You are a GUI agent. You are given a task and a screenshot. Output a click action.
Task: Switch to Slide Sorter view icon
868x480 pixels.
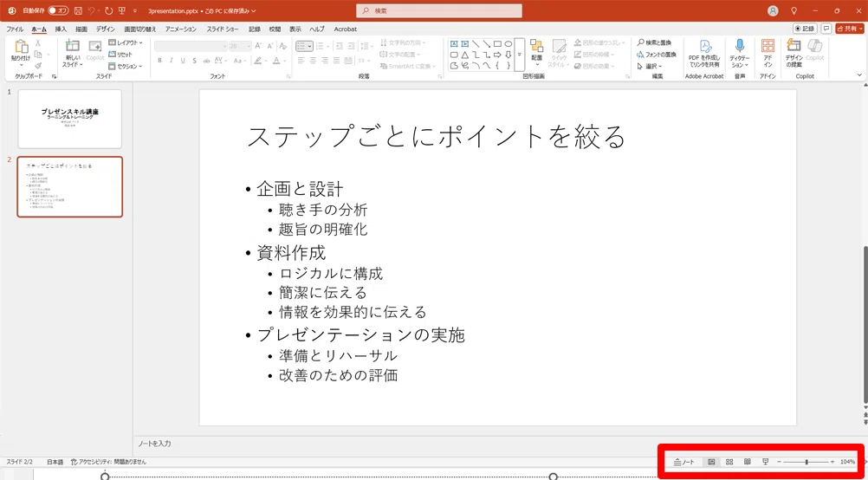[729, 462]
